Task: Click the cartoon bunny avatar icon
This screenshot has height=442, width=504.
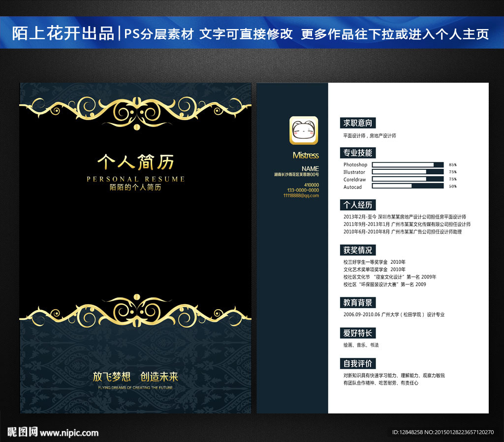Action: click(x=303, y=130)
